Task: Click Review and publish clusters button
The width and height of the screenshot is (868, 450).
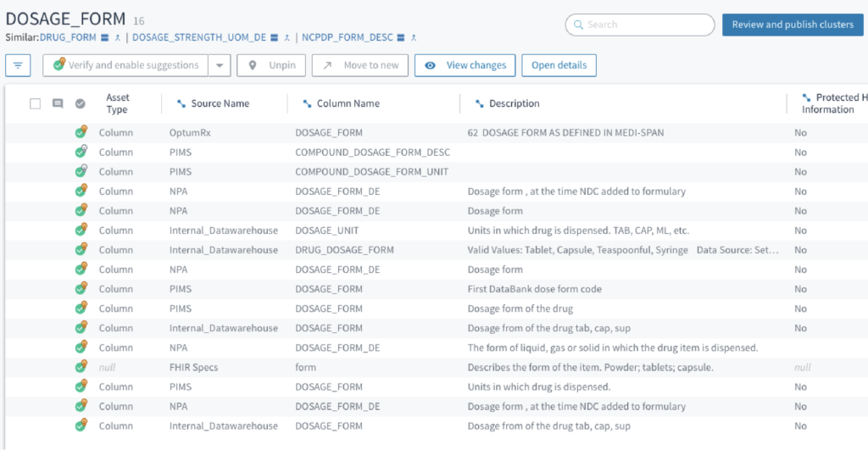Action: 793,25
